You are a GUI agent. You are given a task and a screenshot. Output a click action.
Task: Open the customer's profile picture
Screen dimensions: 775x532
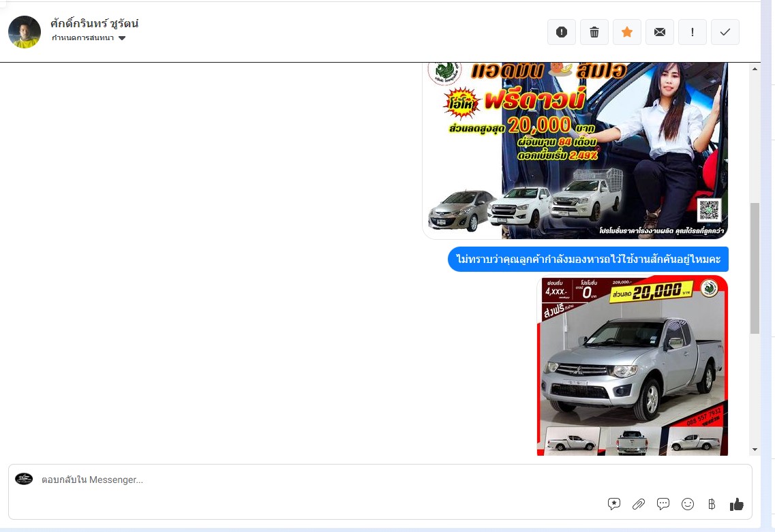click(25, 32)
